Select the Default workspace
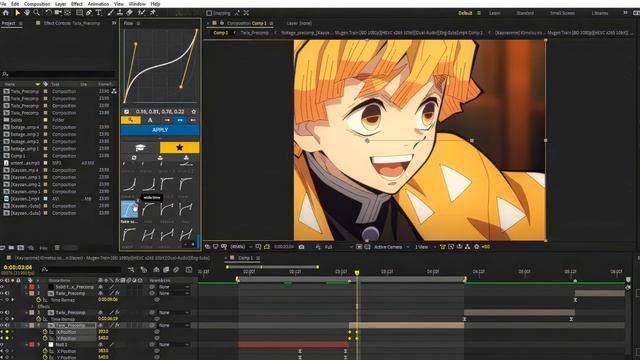 pos(465,13)
